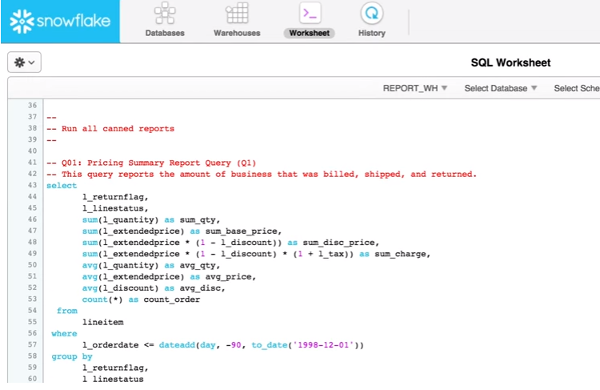The height and width of the screenshot is (390, 600).
Task: Click the Snowflake logo
Action: (x=60, y=21)
